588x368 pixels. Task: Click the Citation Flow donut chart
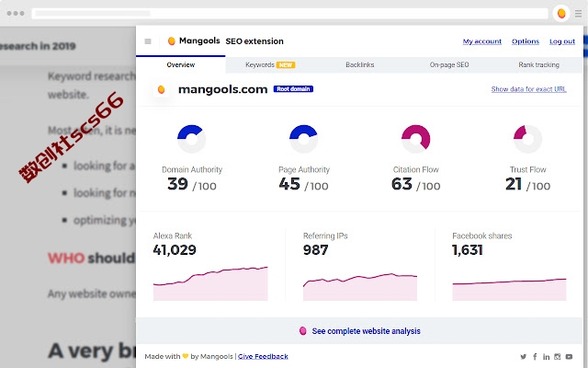click(415, 139)
